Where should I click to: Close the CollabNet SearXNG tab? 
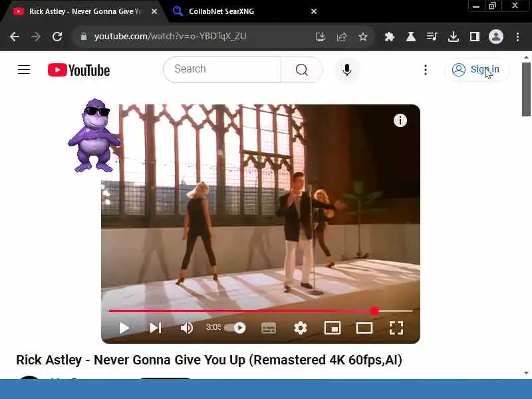point(314,11)
